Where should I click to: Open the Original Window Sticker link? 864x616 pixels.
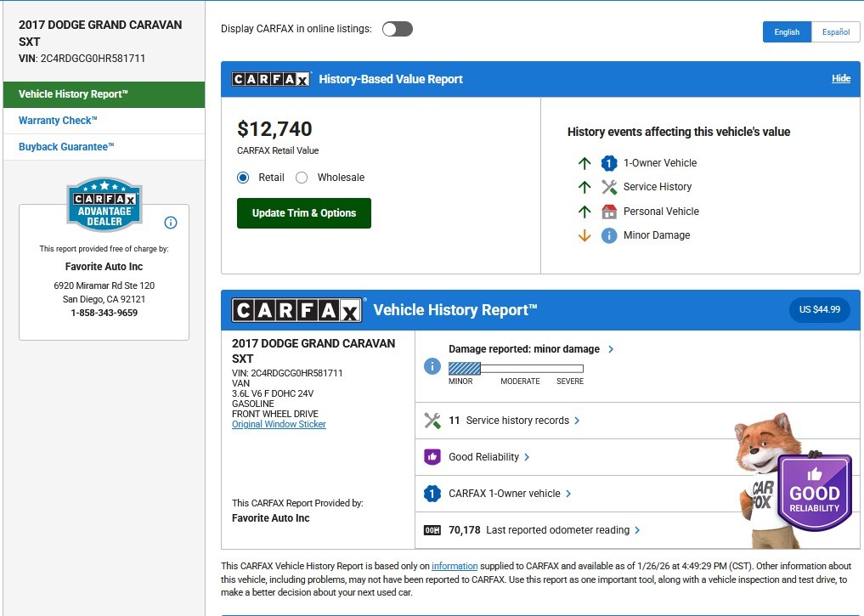279,424
